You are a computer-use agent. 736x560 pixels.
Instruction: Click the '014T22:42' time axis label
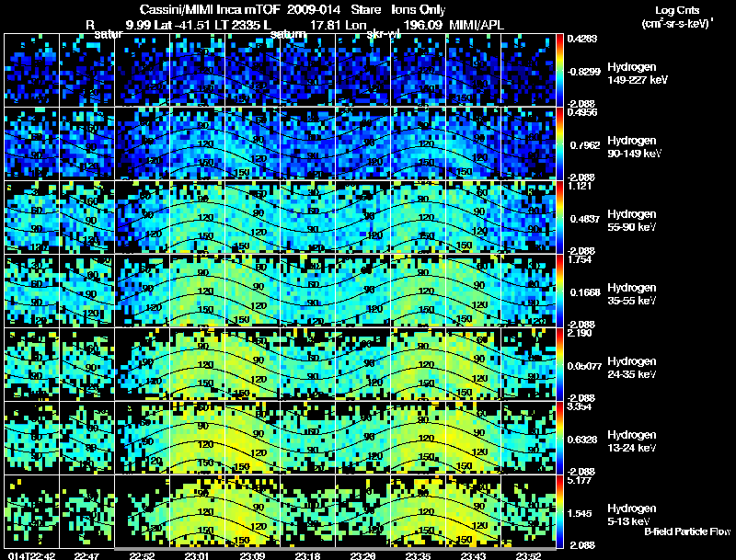pyautogui.click(x=31, y=555)
